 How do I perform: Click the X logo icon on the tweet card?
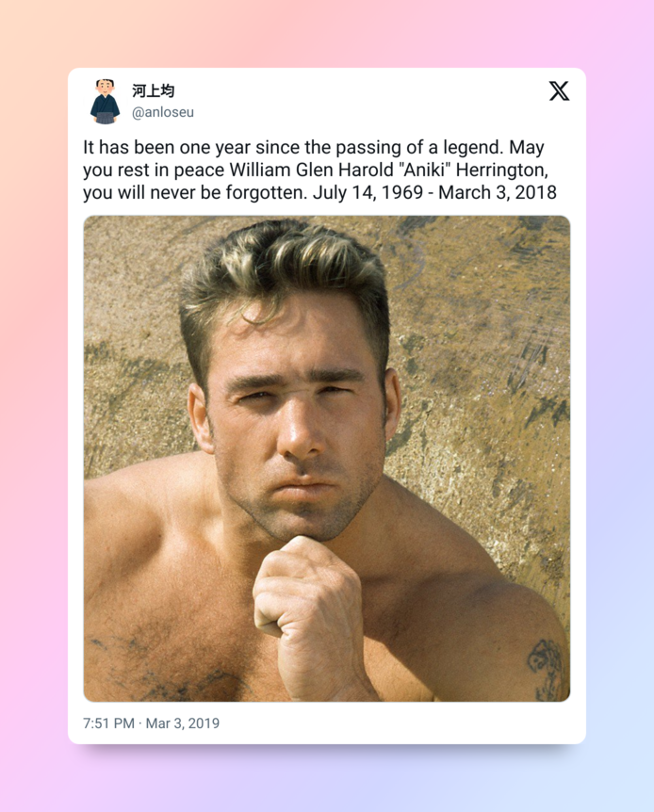tap(559, 90)
